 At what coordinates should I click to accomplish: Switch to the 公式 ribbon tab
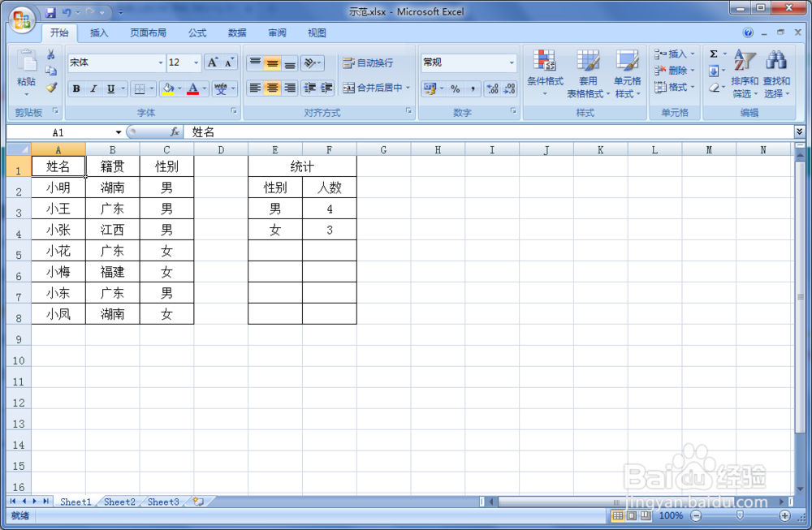coord(197,32)
